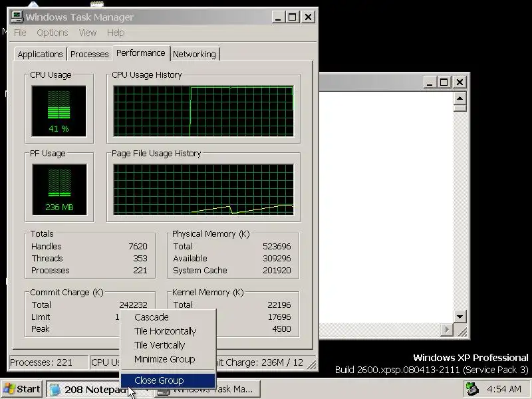Viewport: 532px width, 399px height.
Task: Click the Notepad icon on taskbar group
Action: pos(55,390)
